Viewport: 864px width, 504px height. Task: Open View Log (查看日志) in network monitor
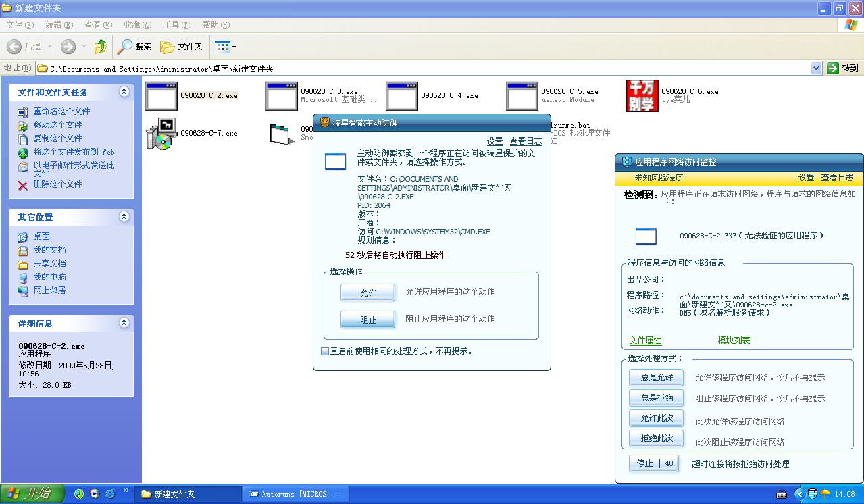tap(837, 178)
